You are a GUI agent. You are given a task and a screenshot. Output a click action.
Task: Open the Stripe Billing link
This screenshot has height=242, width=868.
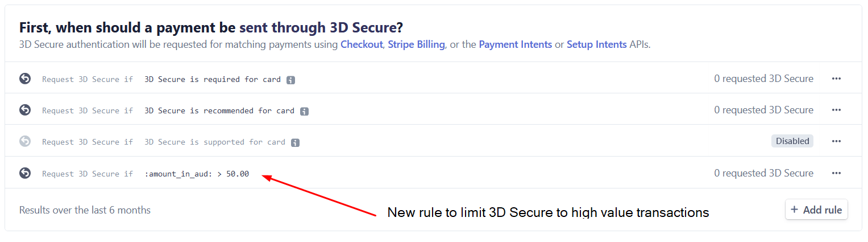point(416,44)
